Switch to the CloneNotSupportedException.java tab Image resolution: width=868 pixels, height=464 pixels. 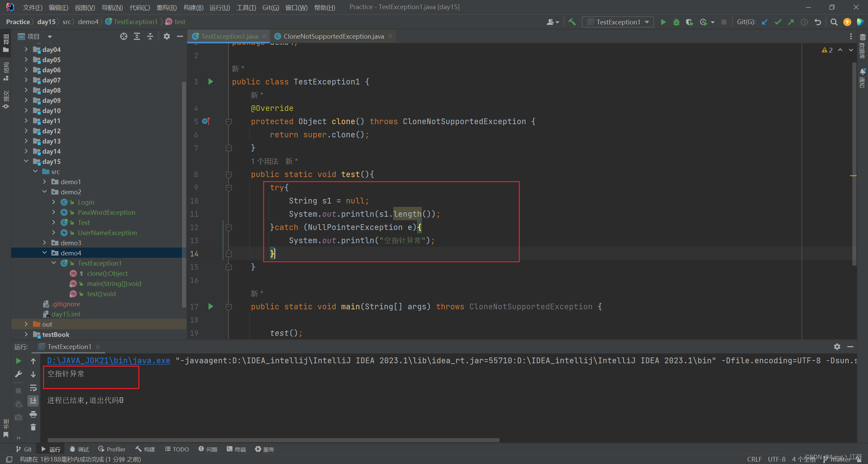pyautogui.click(x=333, y=36)
